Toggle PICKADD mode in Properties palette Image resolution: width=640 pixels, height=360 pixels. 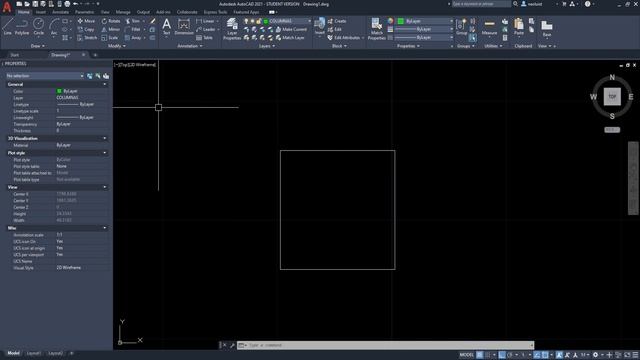90,76
